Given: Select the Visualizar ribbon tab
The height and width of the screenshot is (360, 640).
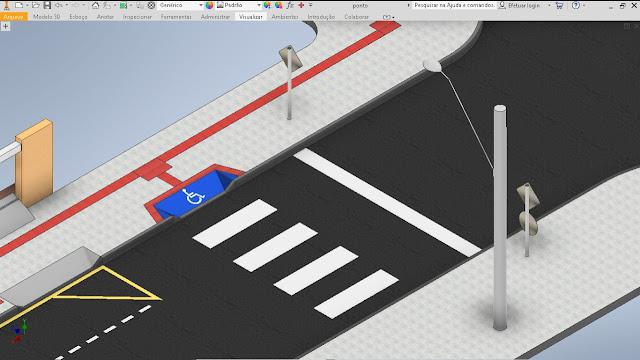Looking at the screenshot, I should (x=251, y=17).
